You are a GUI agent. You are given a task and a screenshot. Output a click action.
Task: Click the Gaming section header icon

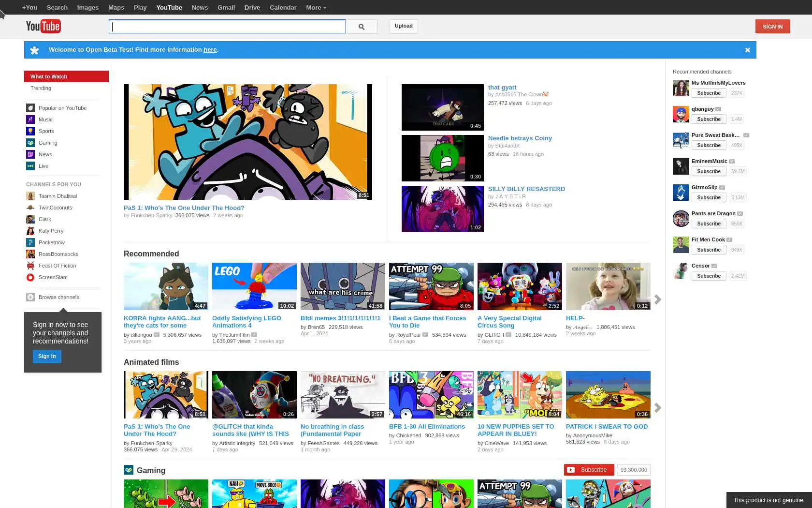click(x=128, y=470)
